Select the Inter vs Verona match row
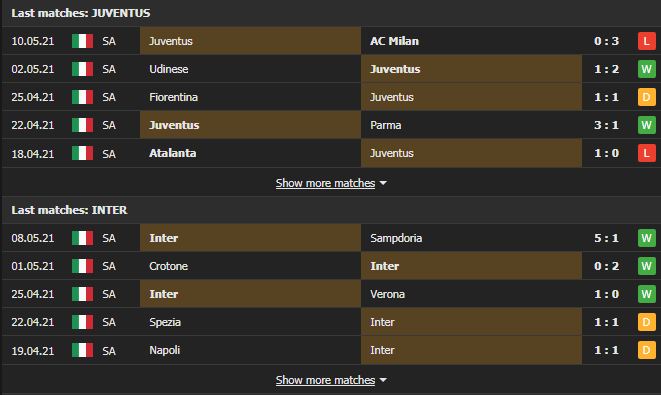Viewport: 661px width, 395px height. point(330,294)
